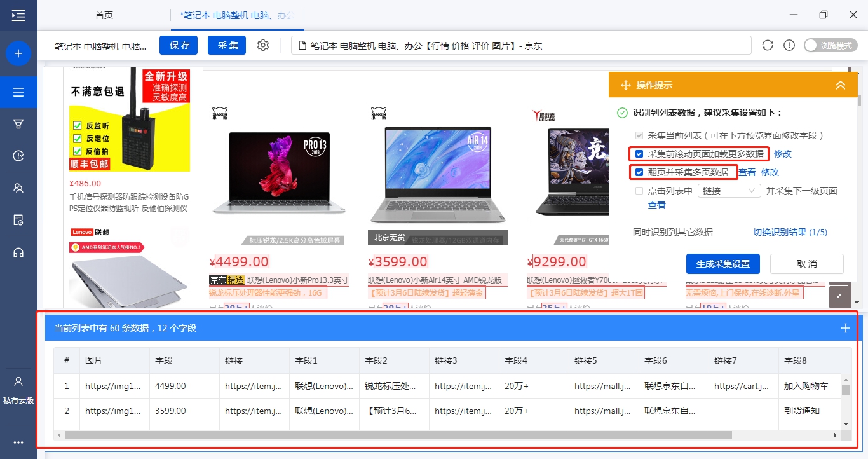This screenshot has height=459, width=868.
Task: Click 查看 link under 点击列表中 option
Action: pyautogui.click(x=657, y=205)
